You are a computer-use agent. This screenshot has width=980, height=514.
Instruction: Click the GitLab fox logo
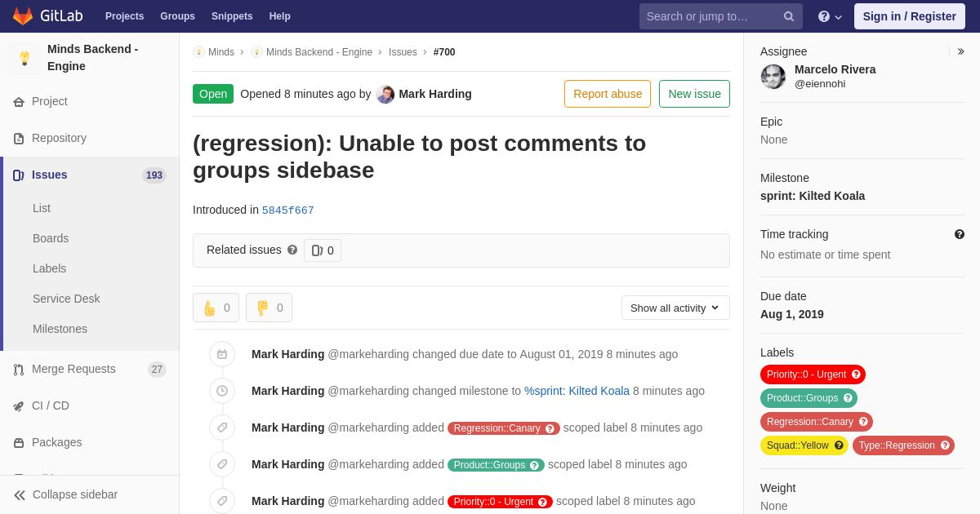tap(23, 16)
